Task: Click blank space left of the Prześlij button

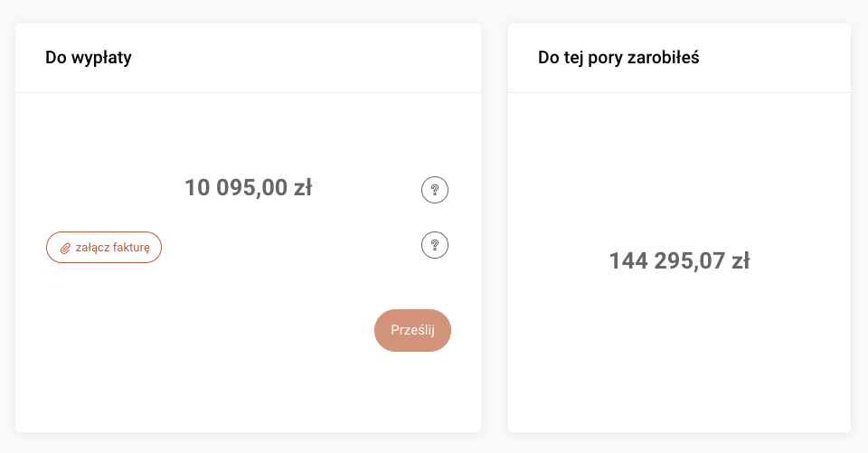Action: [226, 330]
